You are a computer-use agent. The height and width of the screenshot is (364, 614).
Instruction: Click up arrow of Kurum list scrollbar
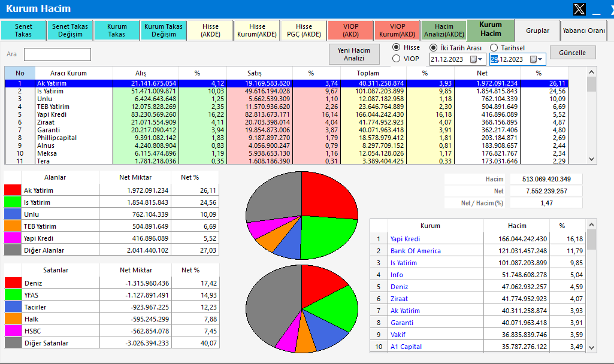[592, 225]
